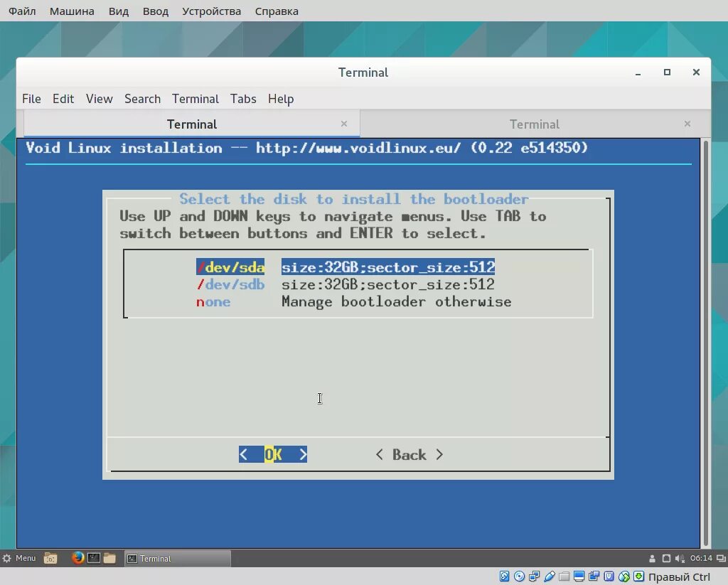Image resolution: width=728 pixels, height=585 pixels.
Task: Click muted volume icon in system tray
Action: [x=680, y=558]
